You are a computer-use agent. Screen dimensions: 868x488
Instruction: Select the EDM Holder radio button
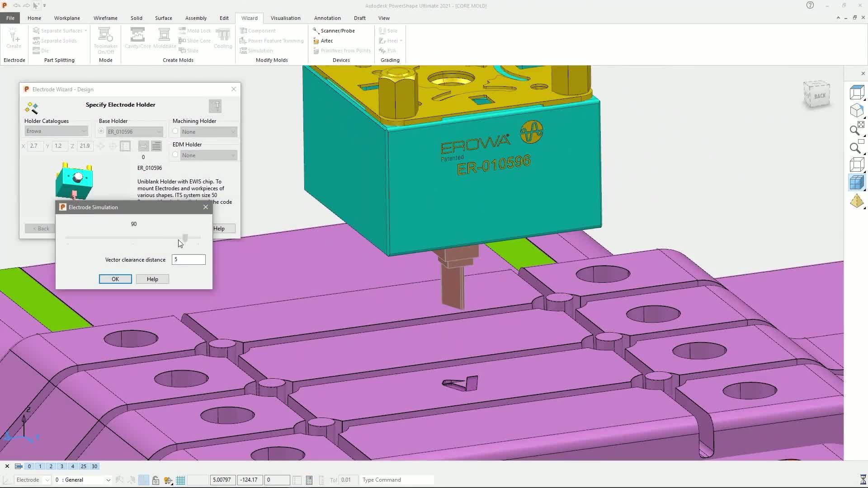(175, 155)
